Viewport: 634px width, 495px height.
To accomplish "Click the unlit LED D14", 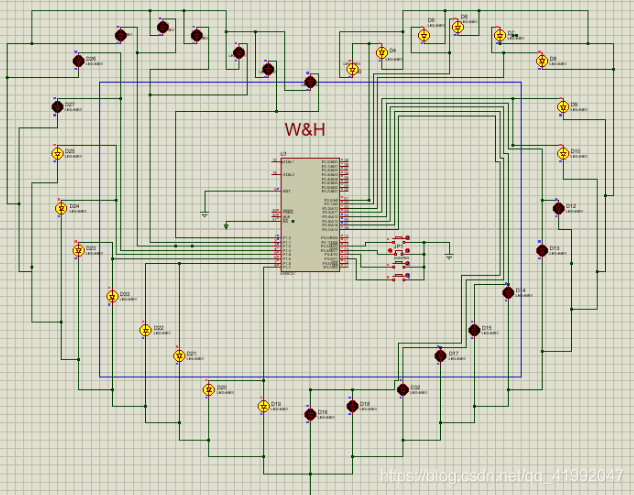I will (x=508, y=292).
